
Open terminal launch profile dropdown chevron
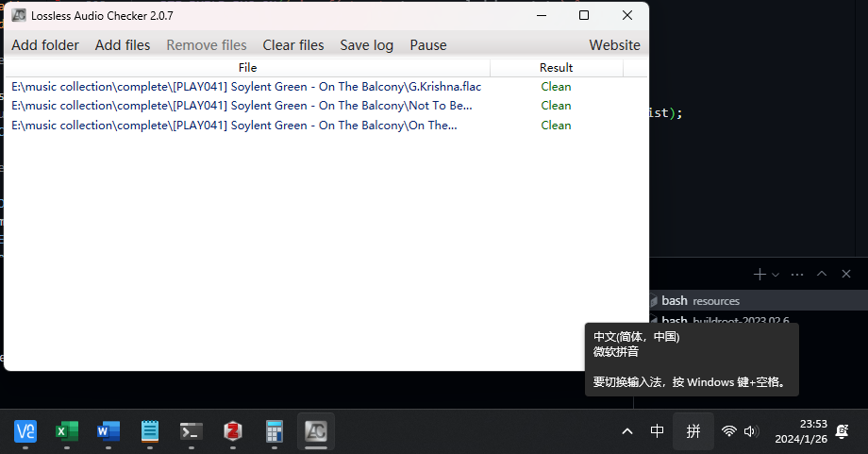[x=776, y=275]
